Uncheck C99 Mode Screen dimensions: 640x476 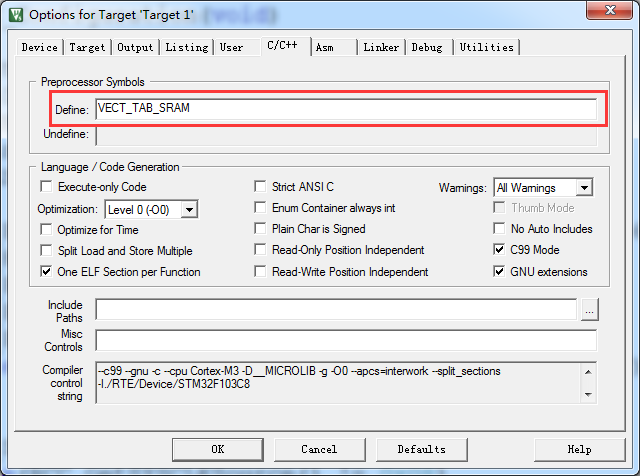[499, 249]
